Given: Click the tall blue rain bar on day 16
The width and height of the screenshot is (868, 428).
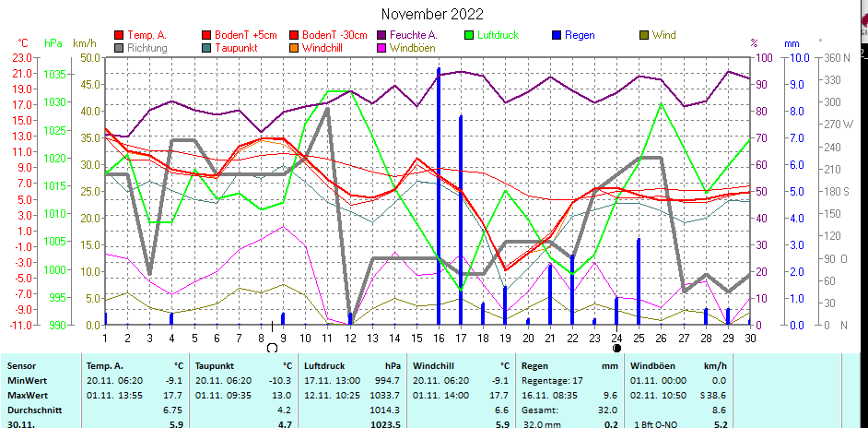Looking at the screenshot, I should pyautogui.click(x=439, y=196).
